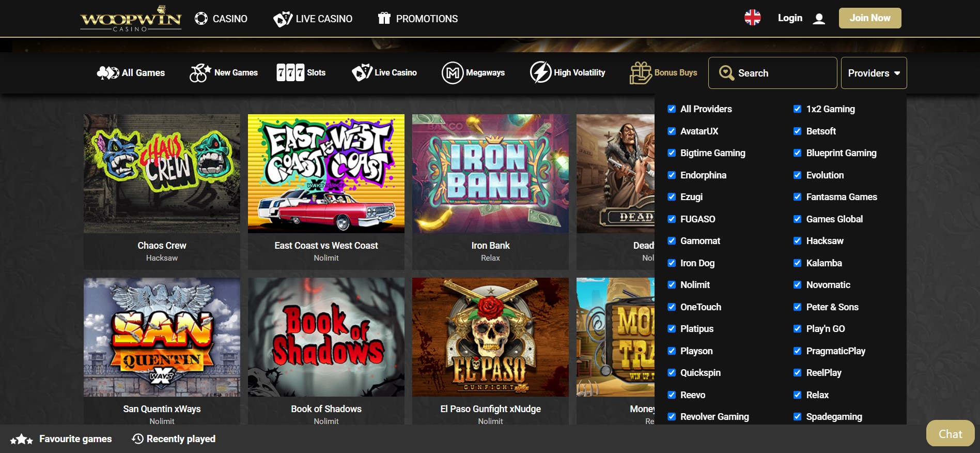The image size is (980, 453).
Task: Click the All Games card suits icon
Action: coord(108,73)
